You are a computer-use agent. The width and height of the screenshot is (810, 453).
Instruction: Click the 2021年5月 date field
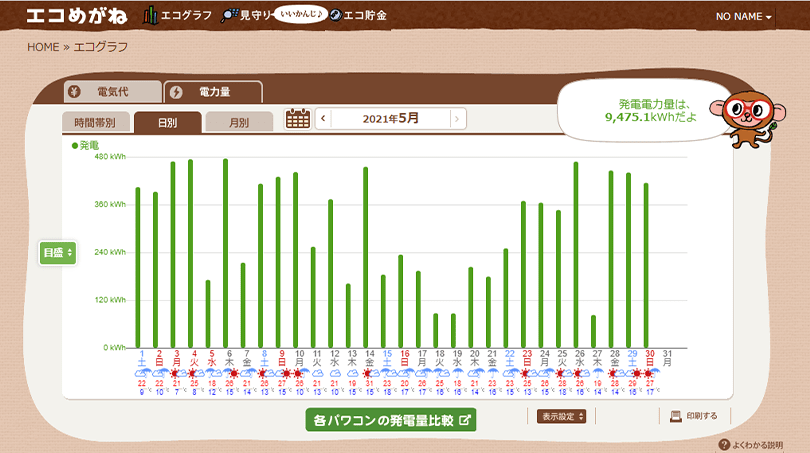tap(390, 119)
